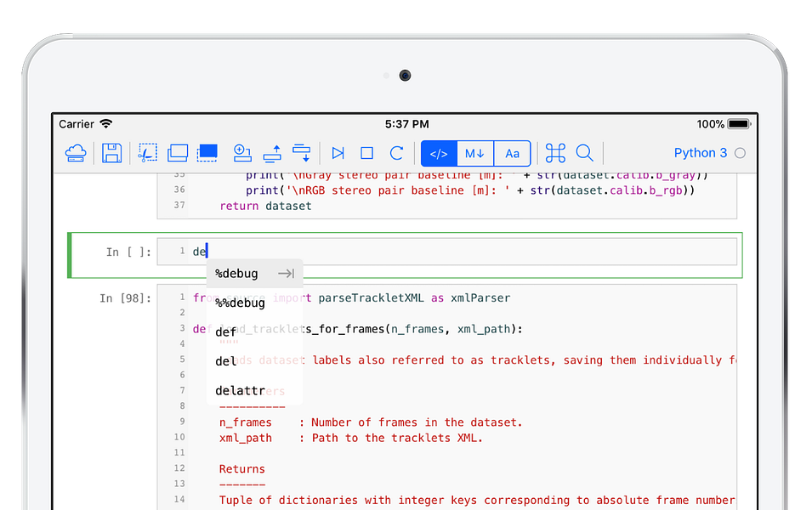
Task: Click the 5:37 PM clock
Action: coord(406,124)
